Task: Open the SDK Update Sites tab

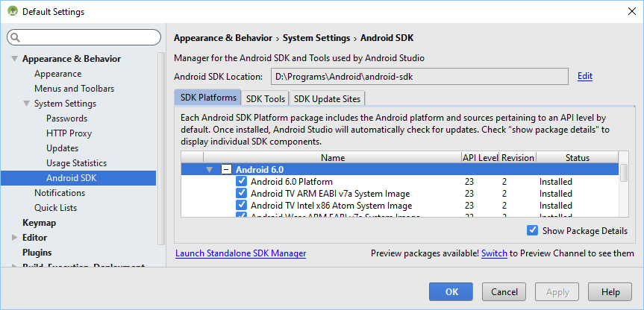Action: click(x=327, y=99)
